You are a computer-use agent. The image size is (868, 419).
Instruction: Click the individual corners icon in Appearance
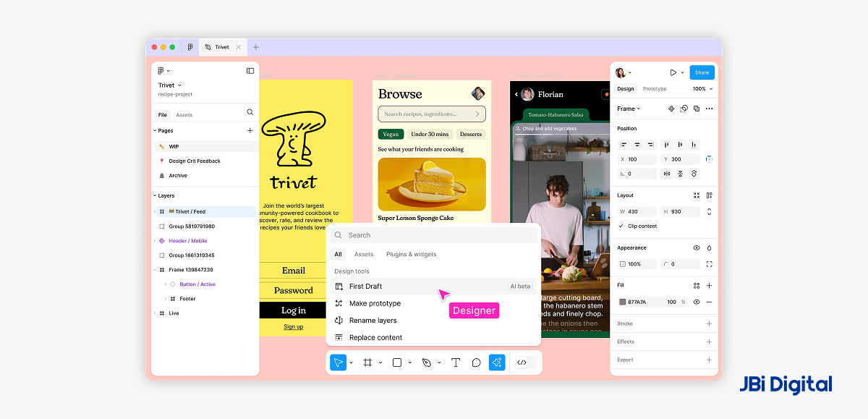tap(709, 264)
